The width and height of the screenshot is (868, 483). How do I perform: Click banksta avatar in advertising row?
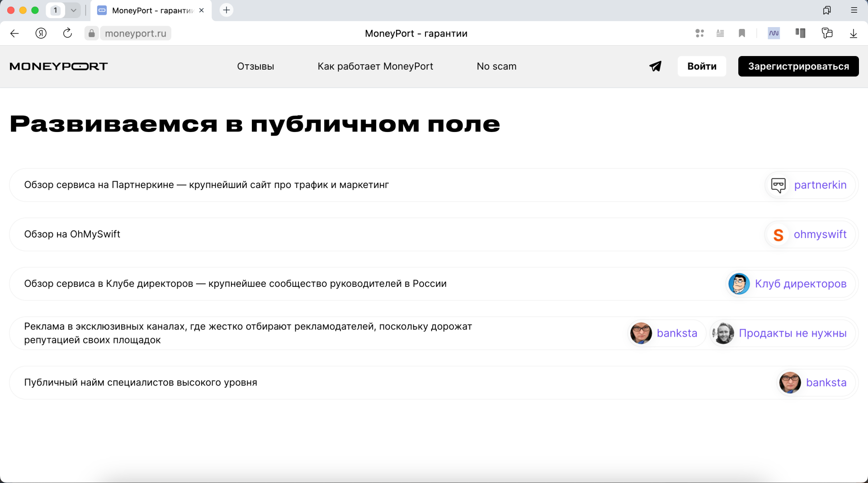click(641, 333)
